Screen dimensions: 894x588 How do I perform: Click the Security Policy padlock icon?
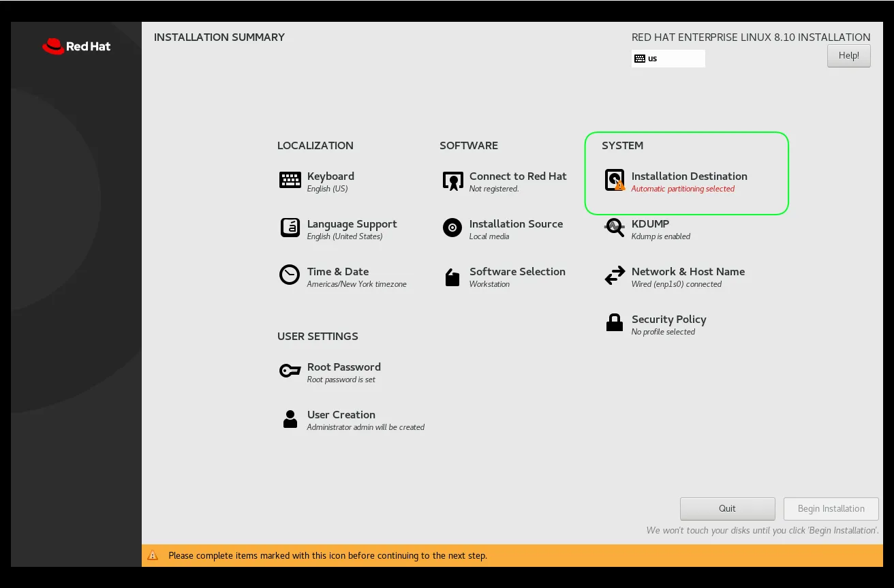(x=615, y=322)
